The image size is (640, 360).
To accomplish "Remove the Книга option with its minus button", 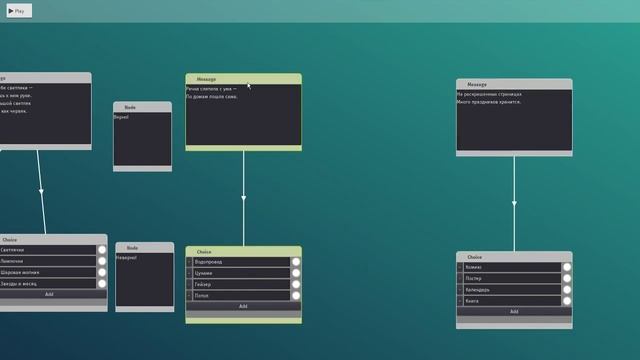I will coord(460,301).
